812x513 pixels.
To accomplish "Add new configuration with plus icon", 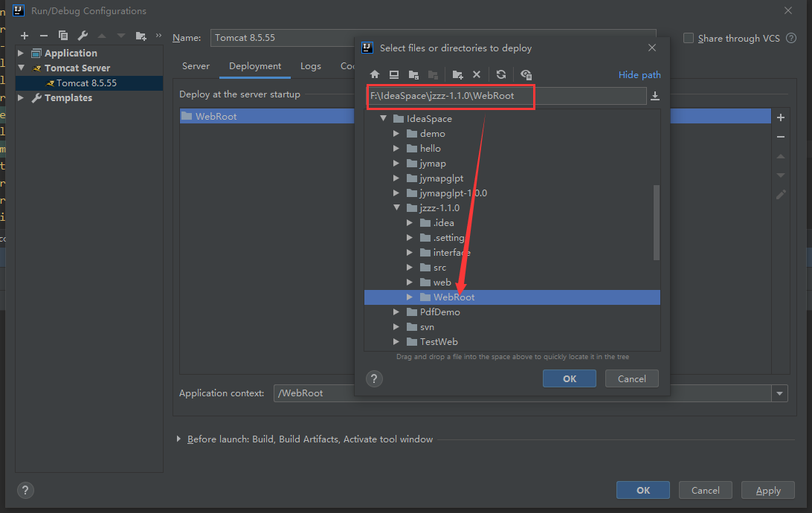I will coord(25,36).
